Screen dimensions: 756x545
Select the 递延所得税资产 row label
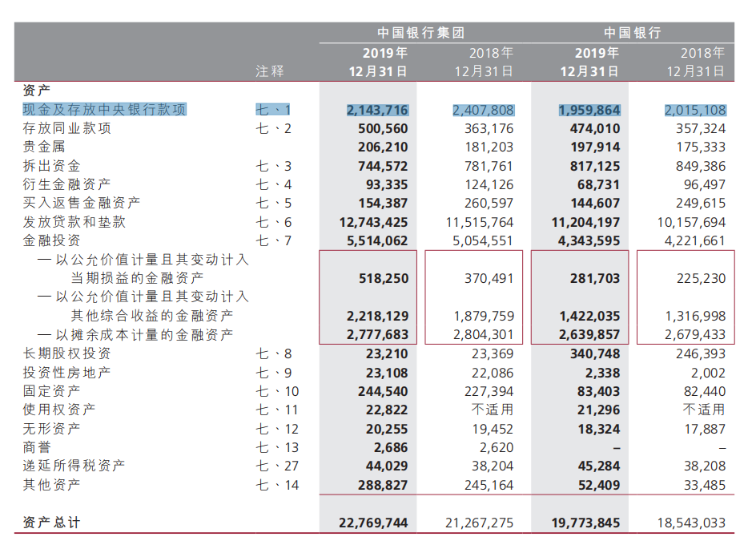(x=74, y=466)
